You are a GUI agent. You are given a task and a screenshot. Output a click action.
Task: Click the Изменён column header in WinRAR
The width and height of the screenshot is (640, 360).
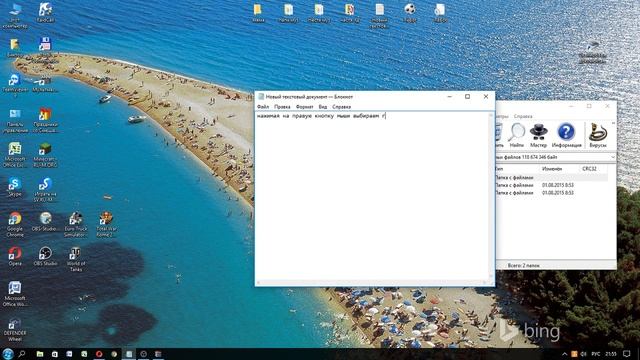click(x=552, y=169)
